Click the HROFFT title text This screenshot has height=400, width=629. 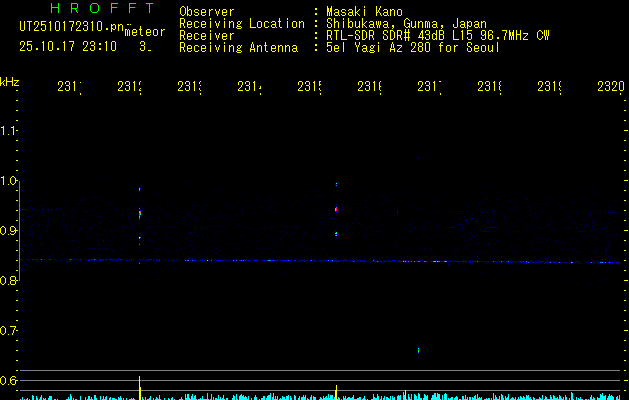pos(103,8)
